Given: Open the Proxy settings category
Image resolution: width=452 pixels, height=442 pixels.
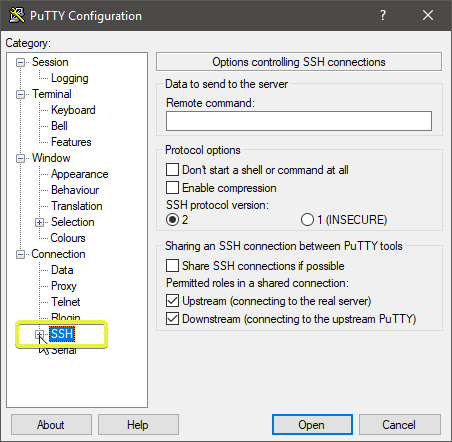Looking at the screenshot, I should tap(64, 286).
